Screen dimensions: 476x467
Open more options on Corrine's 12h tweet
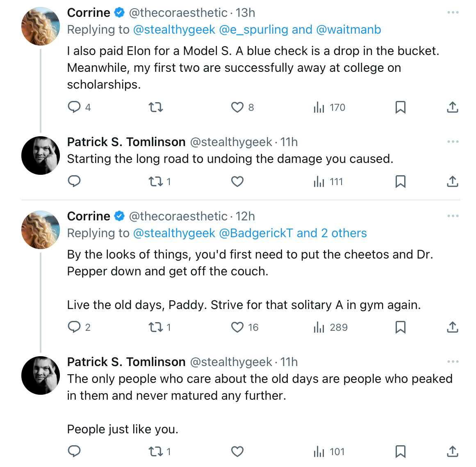click(453, 216)
